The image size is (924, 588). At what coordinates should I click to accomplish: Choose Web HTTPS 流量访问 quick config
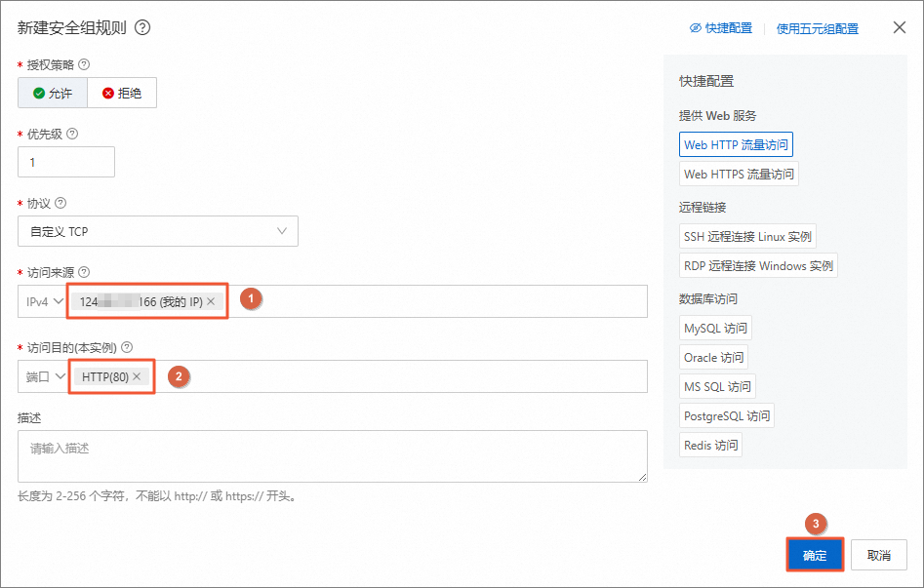click(x=739, y=174)
